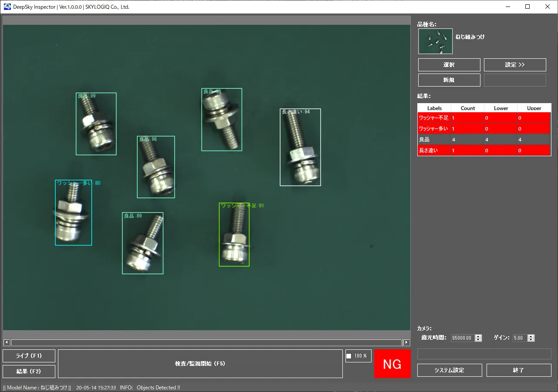Click the 終了 button to exit

point(518,370)
